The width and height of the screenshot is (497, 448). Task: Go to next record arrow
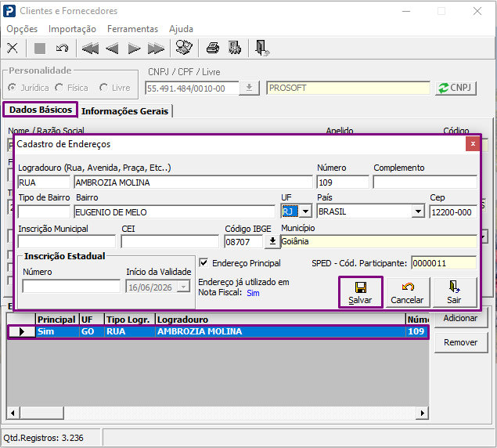[134, 49]
